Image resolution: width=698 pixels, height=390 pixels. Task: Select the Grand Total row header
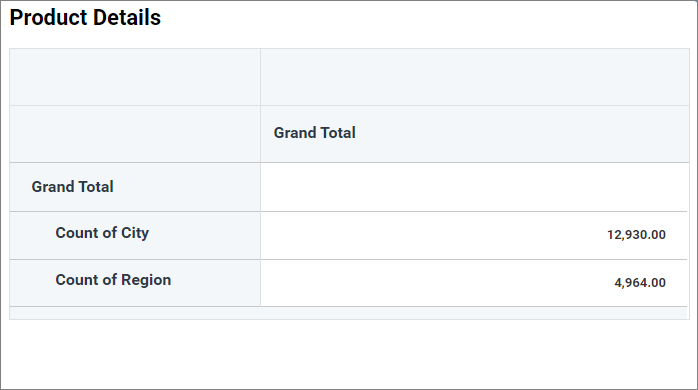[135, 187]
